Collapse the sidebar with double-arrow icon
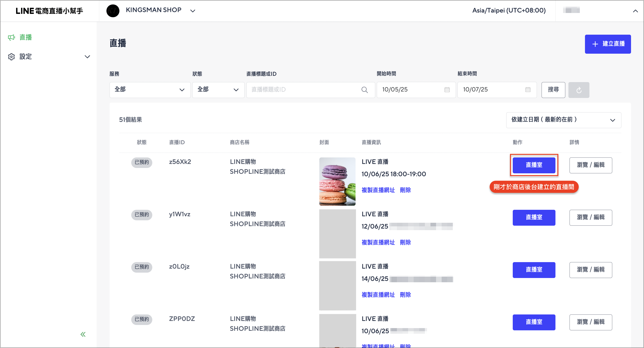 pos(83,334)
